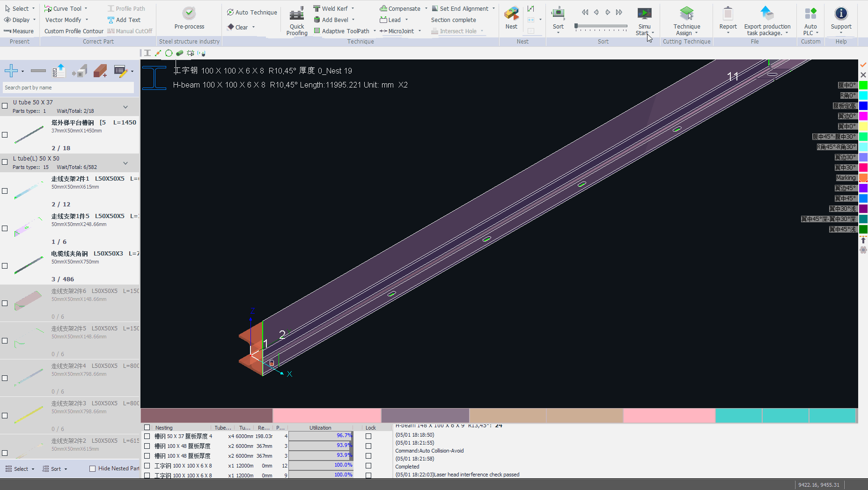Run the Nest tool
868x490 pixels.
click(x=511, y=18)
